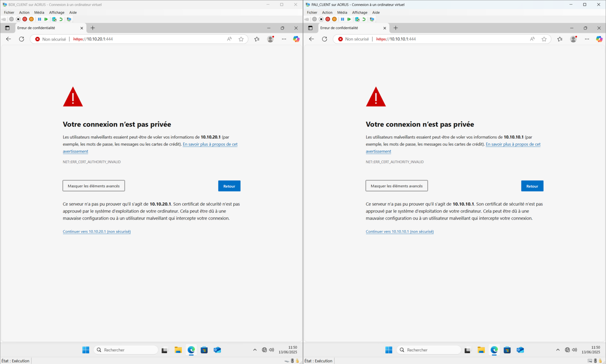Expand hidden tray icons in the PAU_CLIENT taskbar

[558, 350]
